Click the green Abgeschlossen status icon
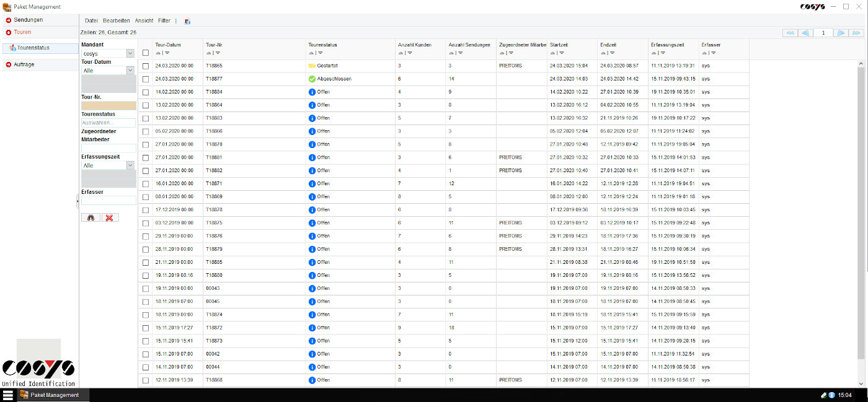The width and height of the screenshot is (868, 402). 312,79
